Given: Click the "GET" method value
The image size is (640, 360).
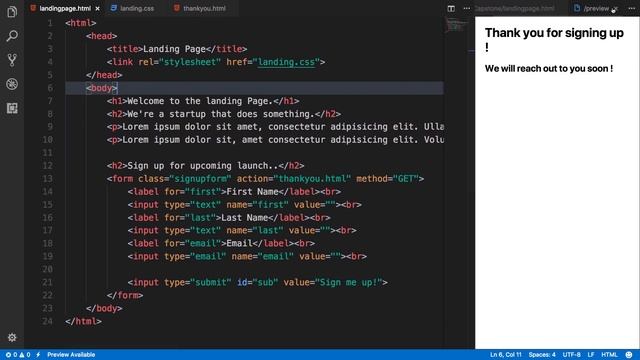Looking at the screenshot, I should 405,179.
